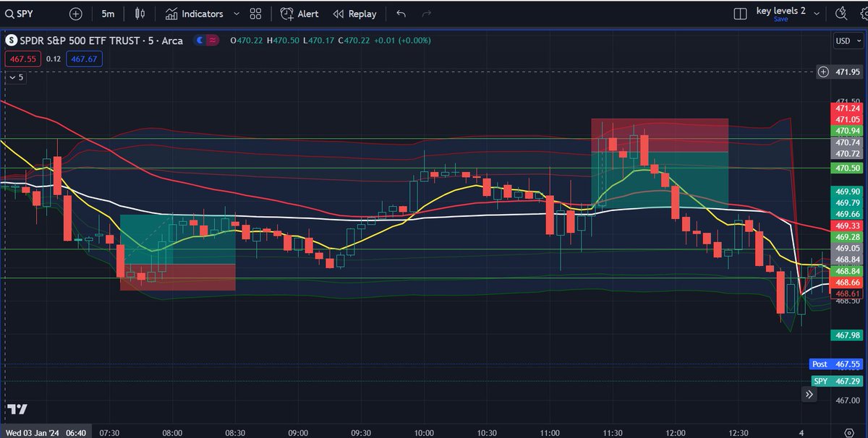This screenshot has width=868, height=438.
Task: Change the 5m chart interval
Action: (108, 14)
